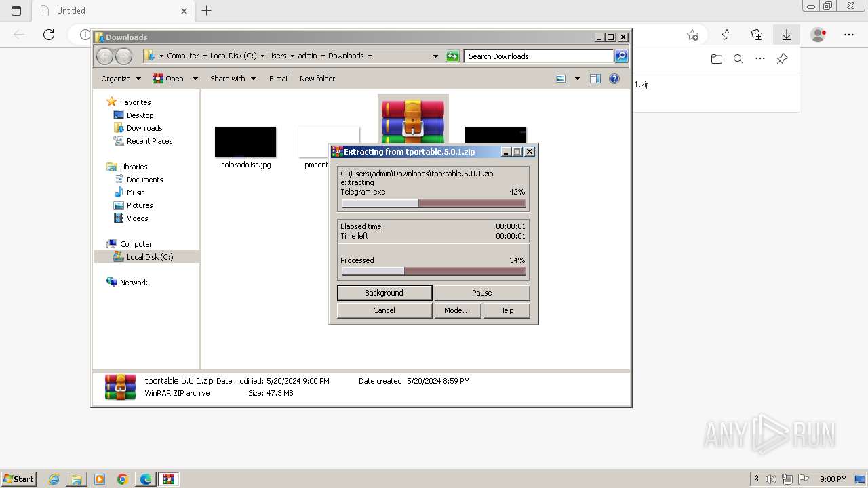The height and width of the screenshot is (488, 868).
Task: Open Internet Explorer from taskbar
Action: (x=54, y=479)
